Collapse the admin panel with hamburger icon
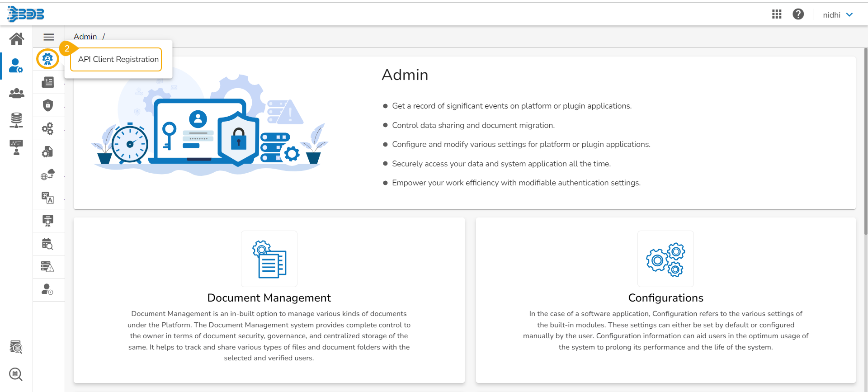868x392 pixels. (49, 37)
